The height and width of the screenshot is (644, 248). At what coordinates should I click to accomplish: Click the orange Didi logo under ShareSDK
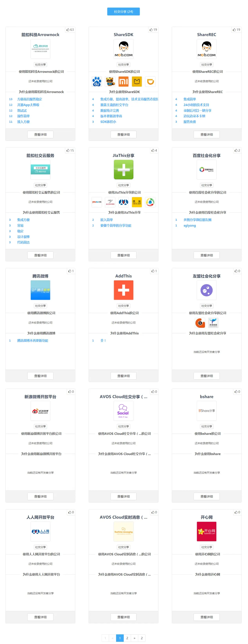(x=150, y=82)
